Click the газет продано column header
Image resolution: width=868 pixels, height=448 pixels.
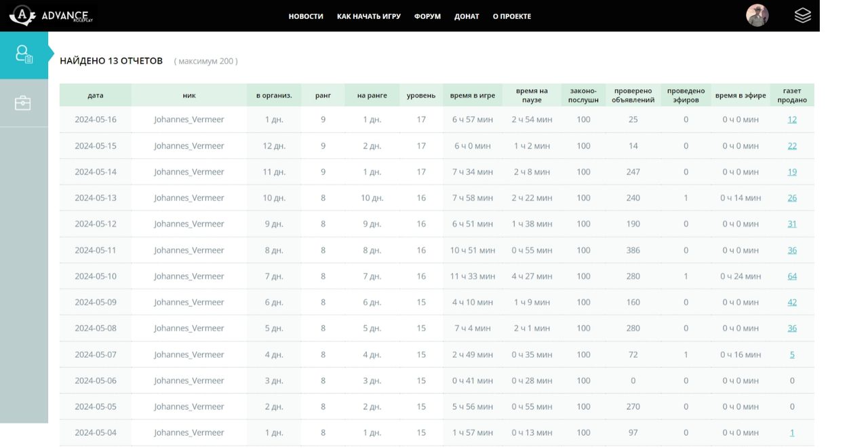pyautogui.click(x=792, y=95)
